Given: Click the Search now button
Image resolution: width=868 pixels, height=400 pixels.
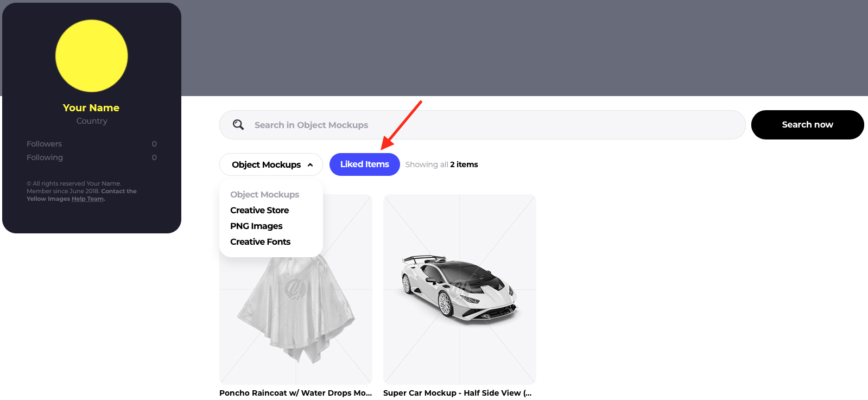Looking at the screenshot, I should point(808,125).
